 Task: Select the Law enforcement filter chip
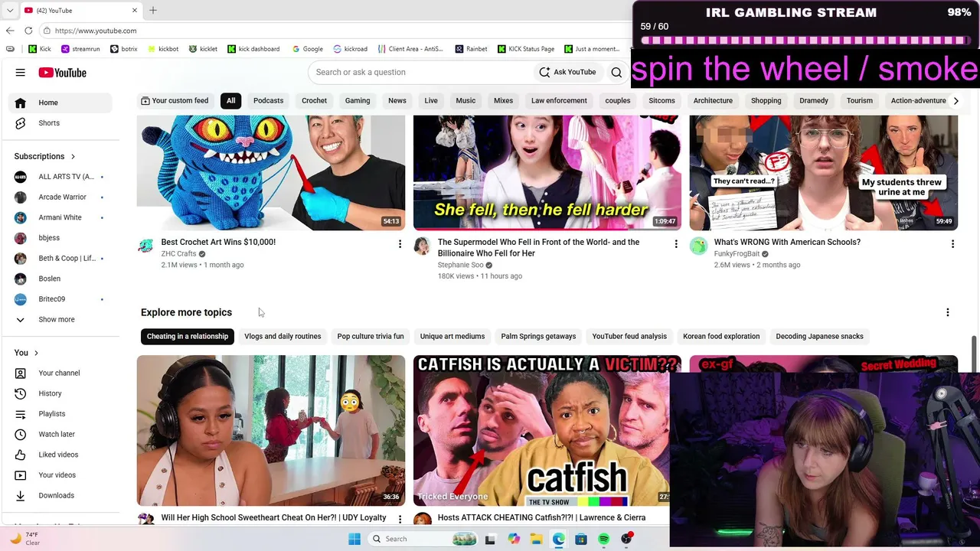point(559,100)
